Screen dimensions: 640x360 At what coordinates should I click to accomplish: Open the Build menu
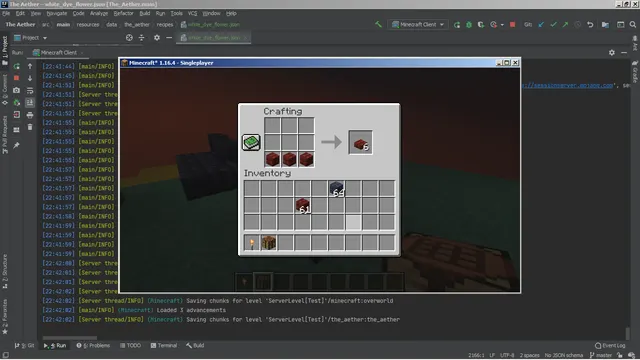(145, 13)
